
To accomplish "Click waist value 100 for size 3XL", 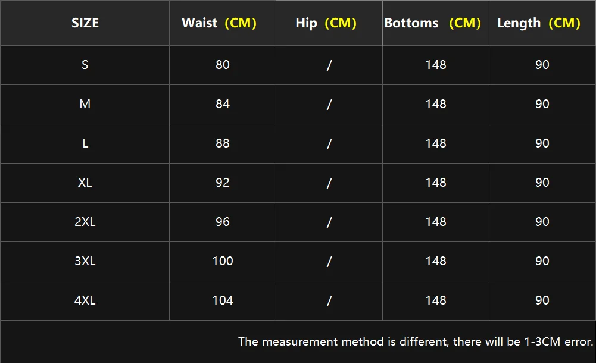I will 223,261.
